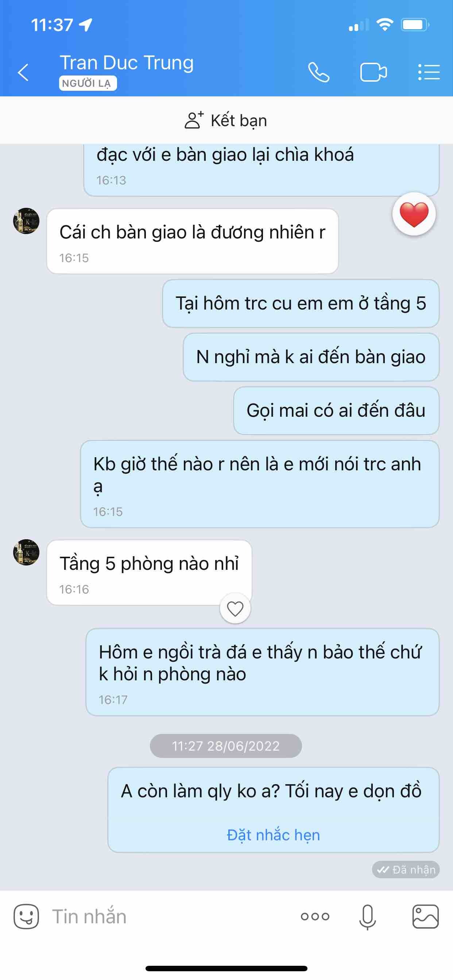Start a voice call with Tran Duc Trung
The height and width of the screenshot is (980, 453).
319,72
